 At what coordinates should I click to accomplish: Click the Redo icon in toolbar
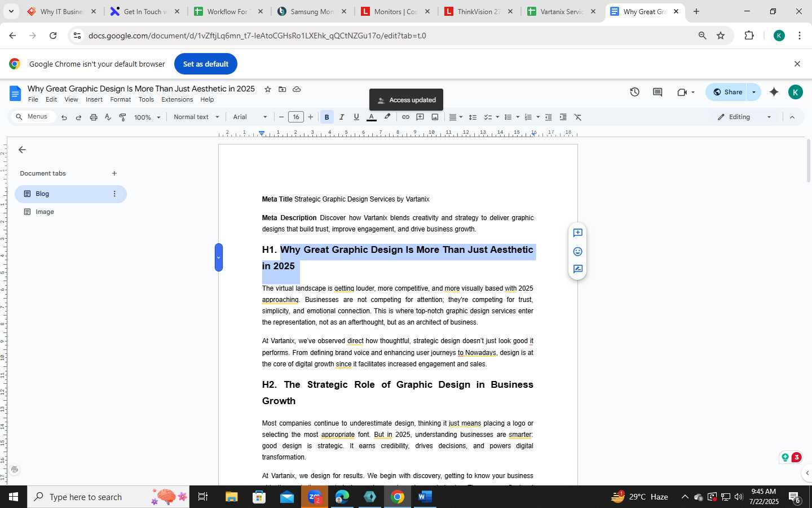tap(78, 117)
